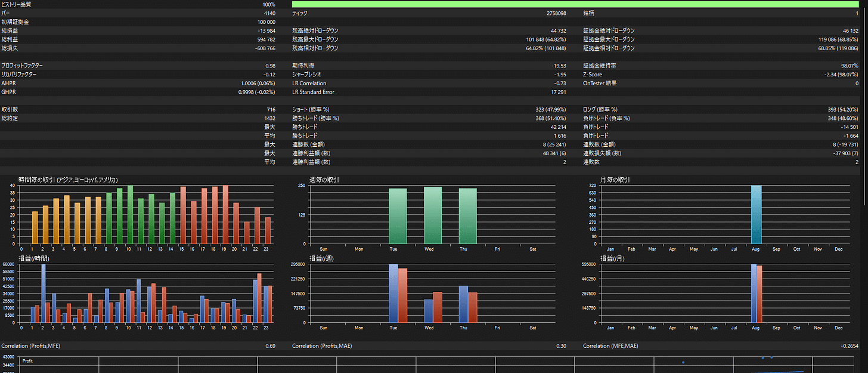Click the bars value '4140'

[x=269, y=13]
